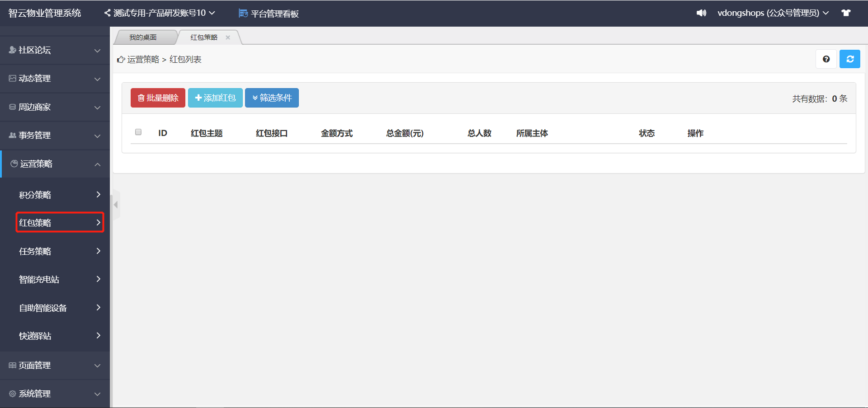
Task: Close the 红包策略 tab
Action: click(x=228, y=38)
